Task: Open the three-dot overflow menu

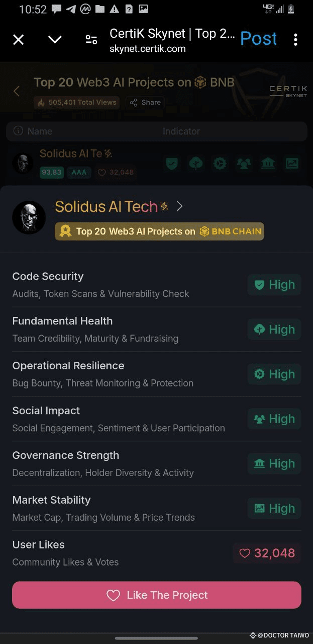Action: pos(295,40)
